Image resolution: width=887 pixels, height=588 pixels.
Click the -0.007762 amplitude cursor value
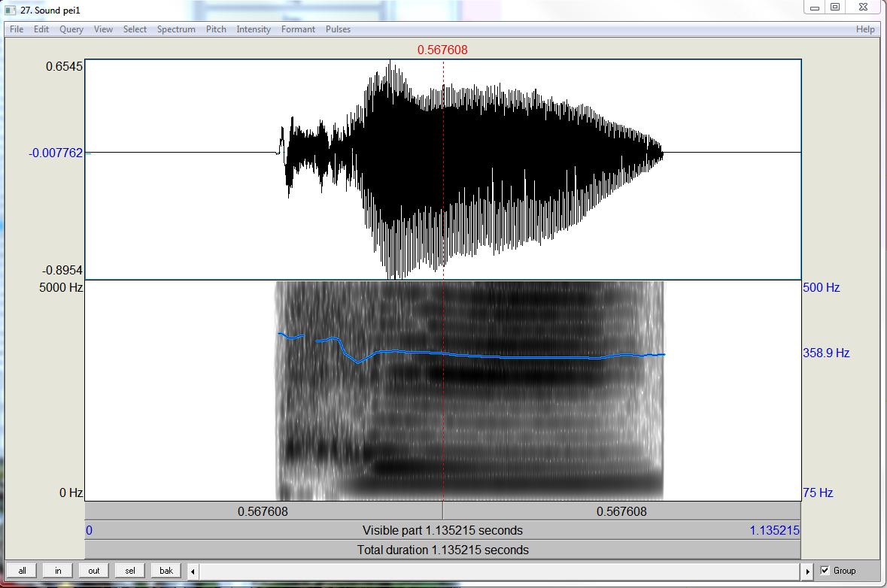tap(56, 153)
